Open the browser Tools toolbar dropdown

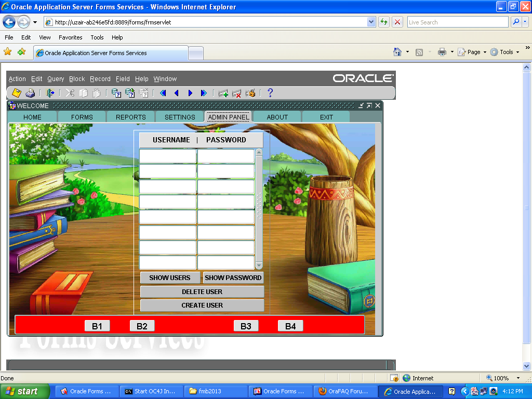[505, 52]
